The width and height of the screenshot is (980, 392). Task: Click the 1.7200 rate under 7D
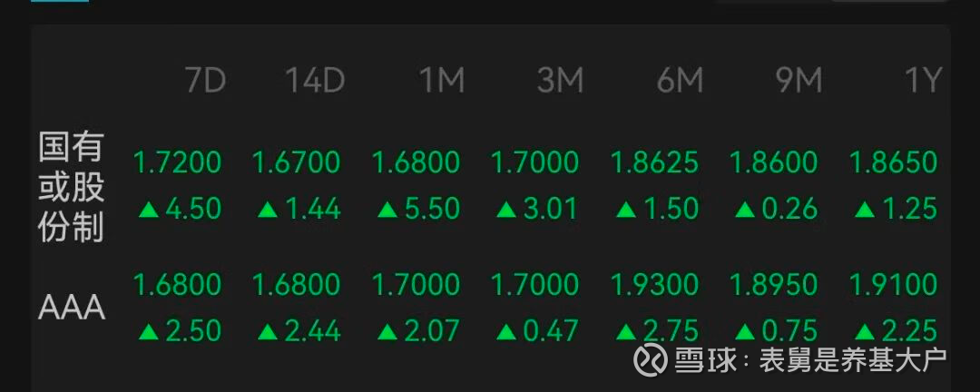(x=178, y=162)
